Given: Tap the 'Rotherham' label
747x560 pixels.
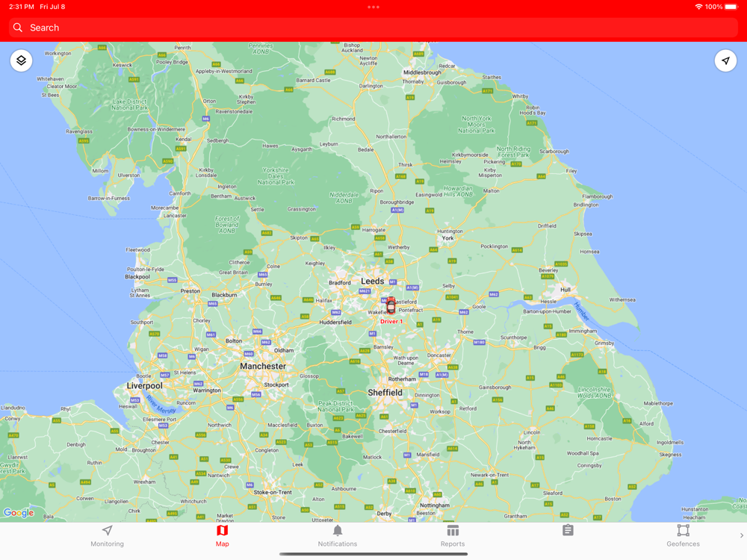Looking at the screenshot, I should point(402,379).
